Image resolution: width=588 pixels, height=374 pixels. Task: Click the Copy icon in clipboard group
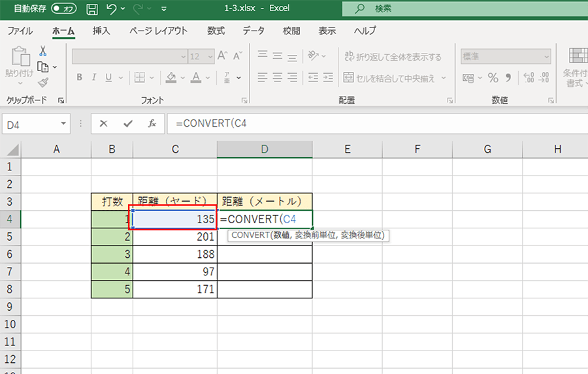click(x=43, y=67)
